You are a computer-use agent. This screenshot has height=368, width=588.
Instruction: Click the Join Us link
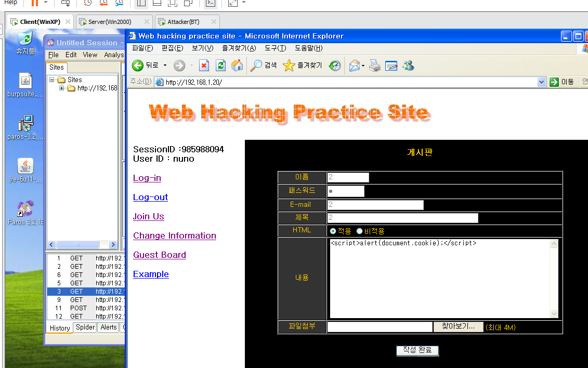[x=149, y=216]
